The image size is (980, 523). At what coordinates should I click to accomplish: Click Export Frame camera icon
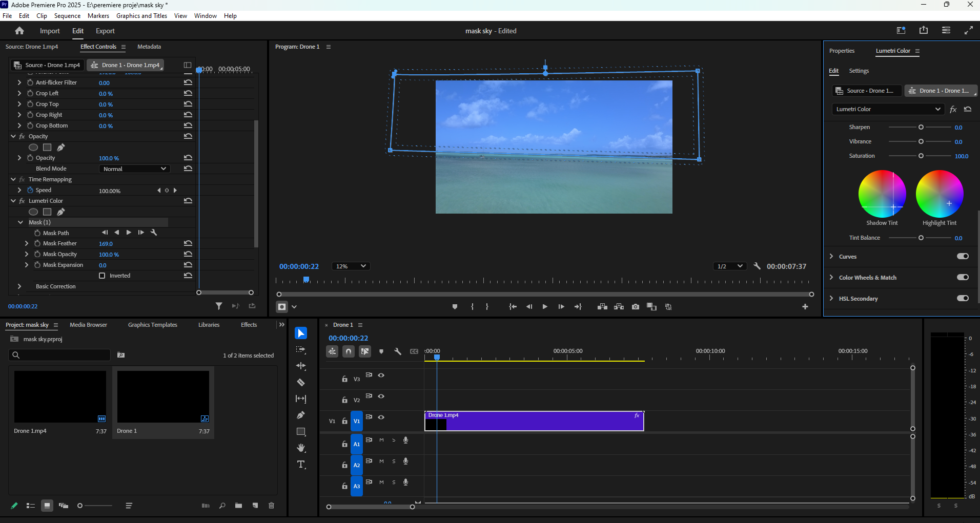636,307
